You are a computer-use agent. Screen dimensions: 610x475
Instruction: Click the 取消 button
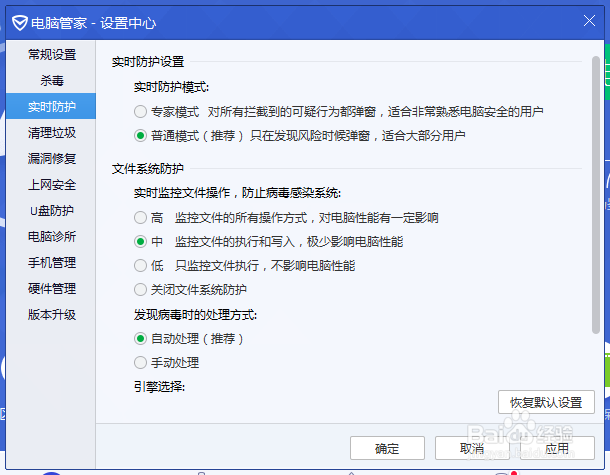pyautogui.click(x=472, y=448)
